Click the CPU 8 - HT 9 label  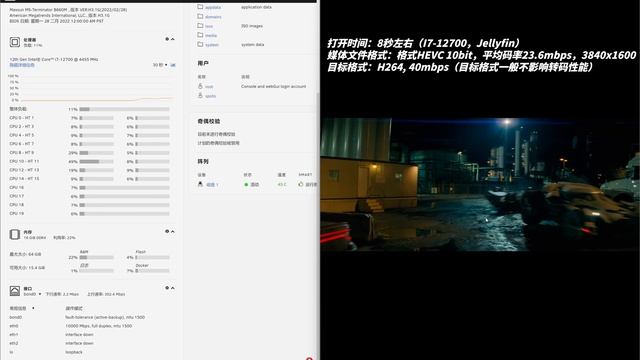click(x=22, y=153)
